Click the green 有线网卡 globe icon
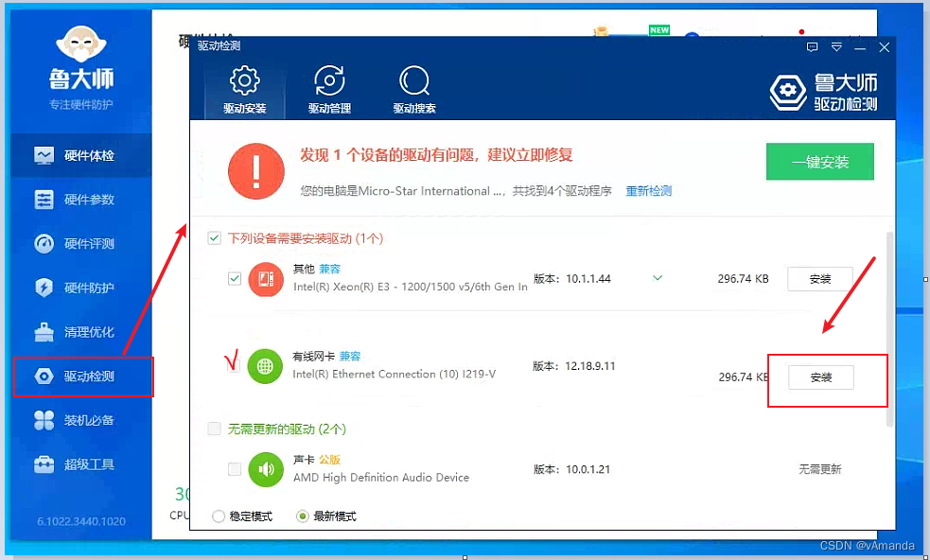This screenshot has width=930, height=560. pos(265,366)
